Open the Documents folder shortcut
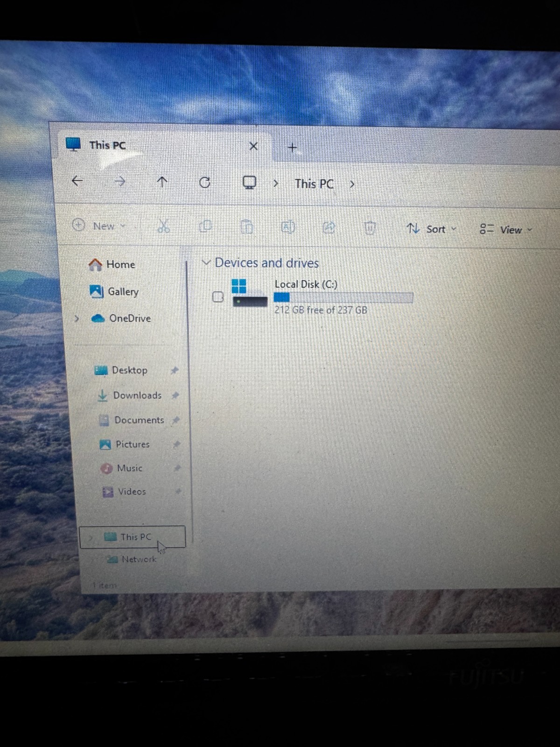Screen dimensions: 560x747 (132, 420)
